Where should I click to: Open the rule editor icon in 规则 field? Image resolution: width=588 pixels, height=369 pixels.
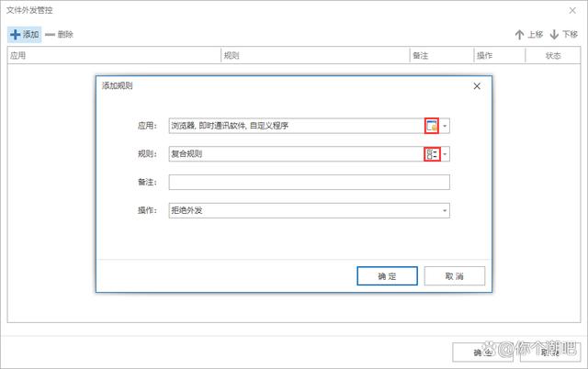(431, 154)
